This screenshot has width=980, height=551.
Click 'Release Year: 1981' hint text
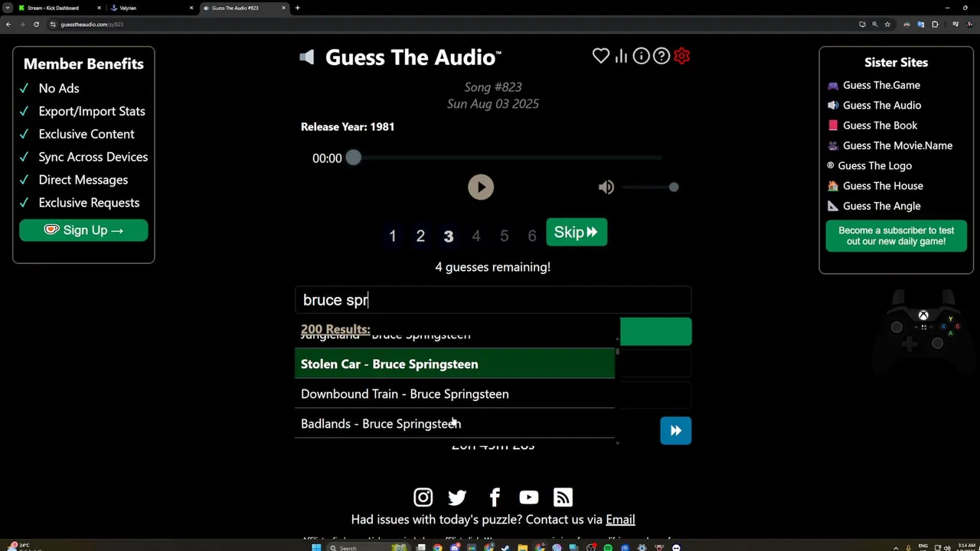pos(348,127)
